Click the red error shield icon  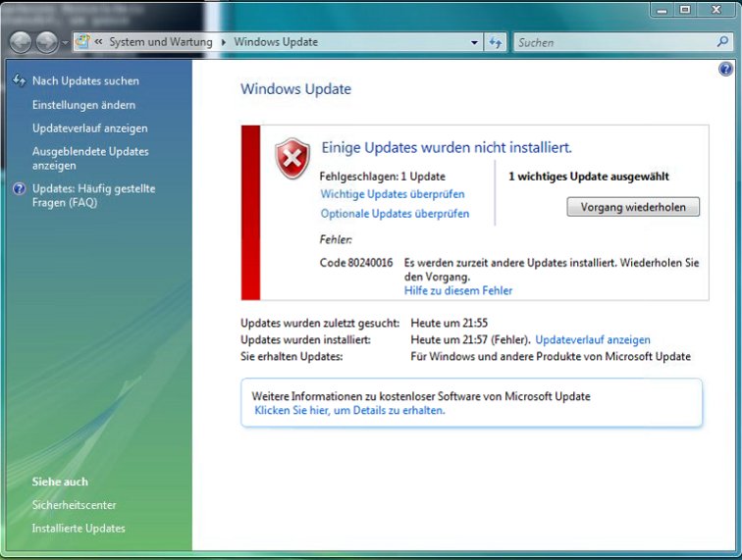[292, 159]
